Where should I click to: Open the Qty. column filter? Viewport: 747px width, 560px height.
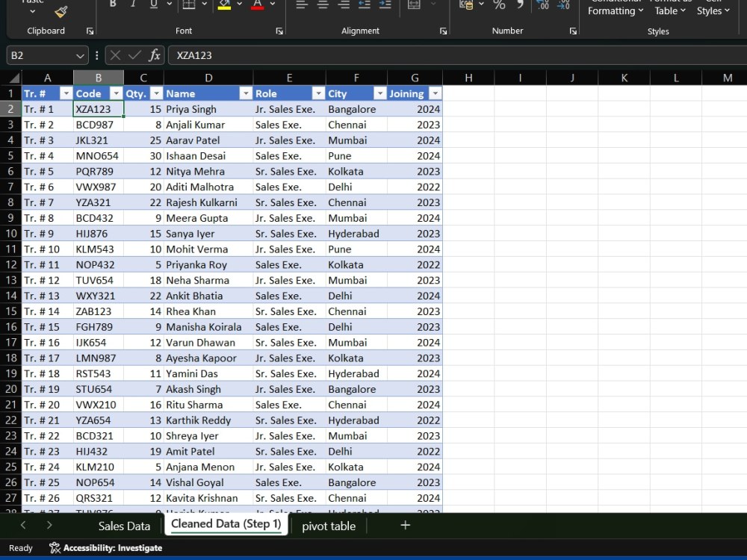coord(156,93)
